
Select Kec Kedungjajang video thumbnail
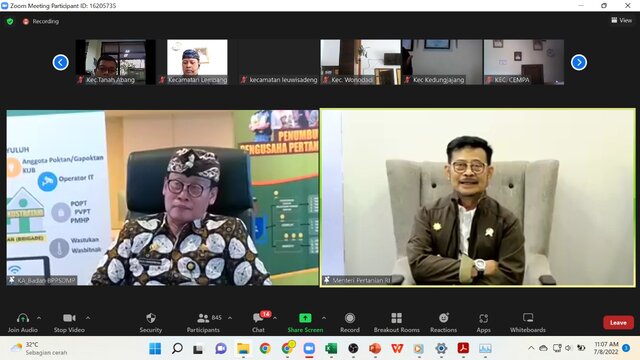pyautogui.click(x=442, y=62)
